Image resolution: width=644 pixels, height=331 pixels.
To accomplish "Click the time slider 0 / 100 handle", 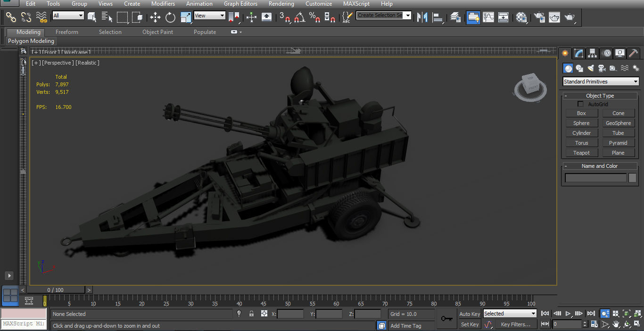I will (56, 290).
